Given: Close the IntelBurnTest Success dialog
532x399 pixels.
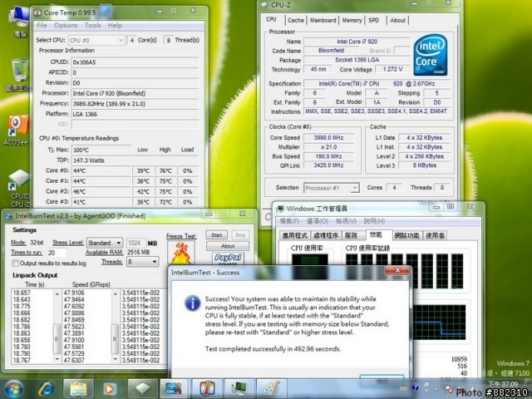Looking at the screenshot, I should tap(397, 270).
